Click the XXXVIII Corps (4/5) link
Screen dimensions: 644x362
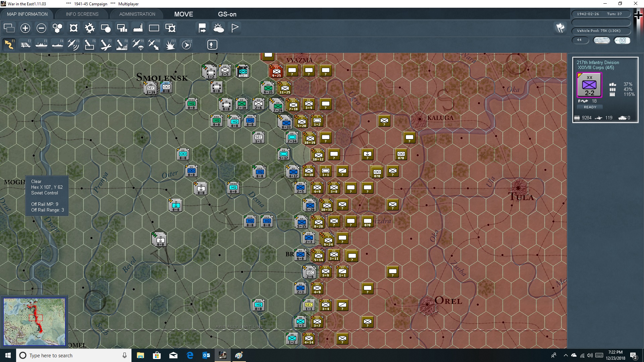[x=596, y=68]
